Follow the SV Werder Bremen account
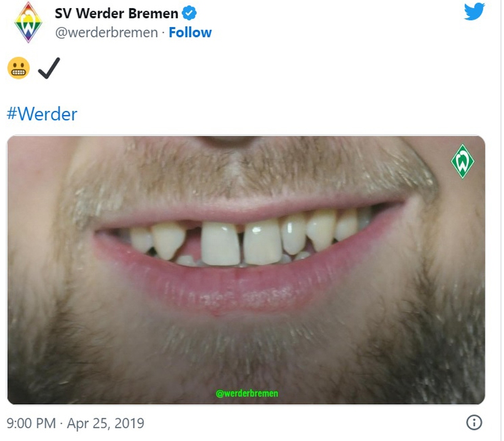 (x=190, y=33)
